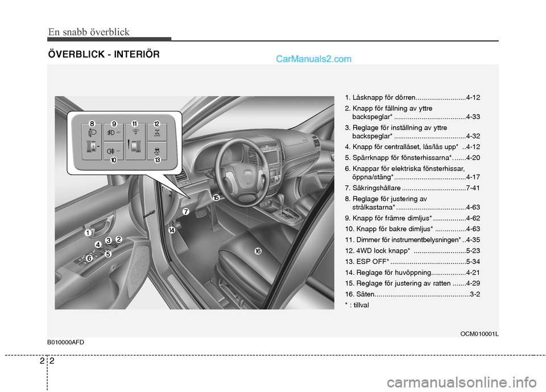
Task: Select the 'ÖVERBLICK - INTERIÖR' heading
Action: (x=104, y=54)
